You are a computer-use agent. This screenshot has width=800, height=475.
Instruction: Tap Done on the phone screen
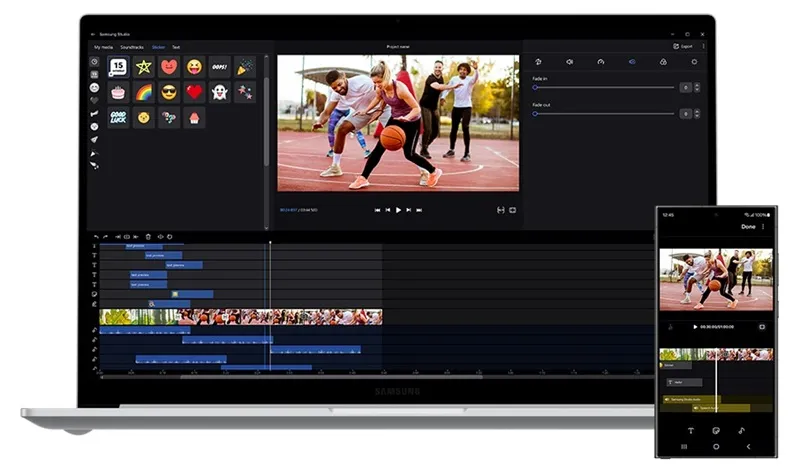(x=748, y=227)
